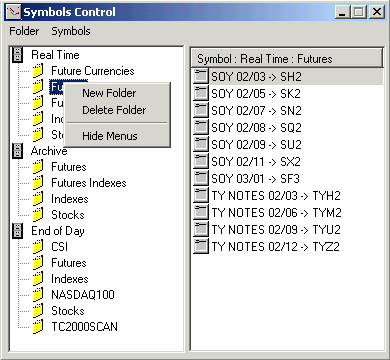The width and height of the screenshot is (390, 360).
Task: Select End of Day root node
Action: point(58,231)
